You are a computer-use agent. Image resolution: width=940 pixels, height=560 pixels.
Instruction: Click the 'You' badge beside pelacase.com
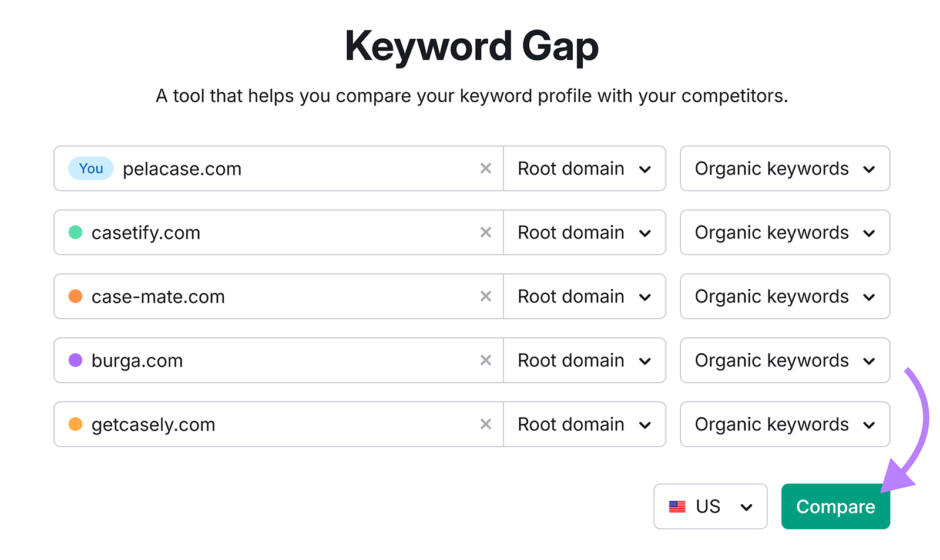(90, 168)
